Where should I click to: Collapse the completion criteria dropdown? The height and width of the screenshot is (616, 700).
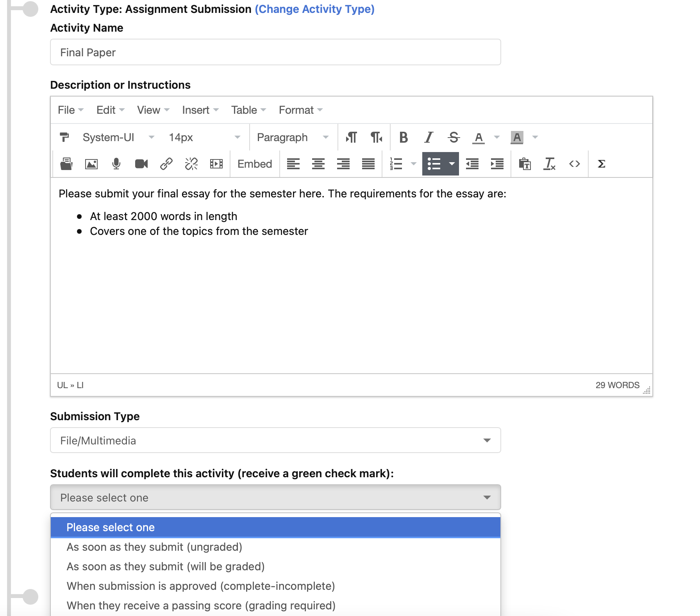point(275,498)
